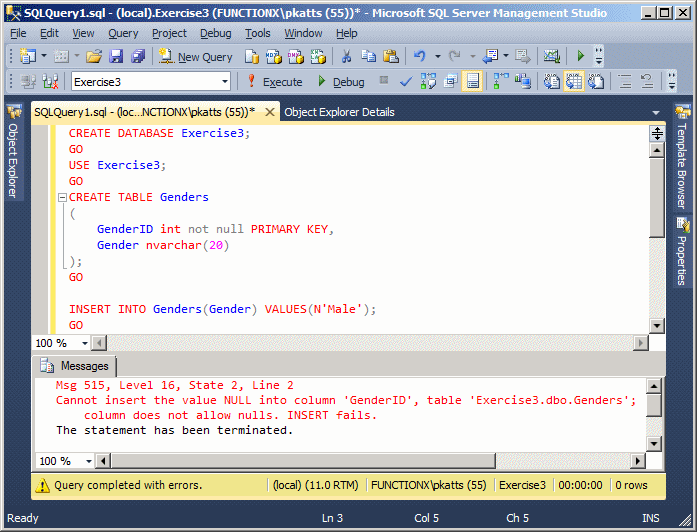Click the DMX query icon
This screenshot has height=532, width=697.
tap(296, 56)
